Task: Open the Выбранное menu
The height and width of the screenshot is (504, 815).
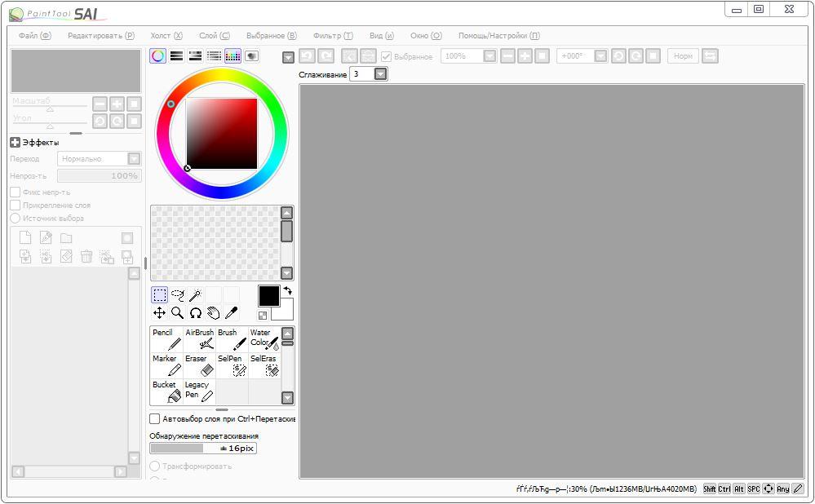Action: click(x=272, y=36)
